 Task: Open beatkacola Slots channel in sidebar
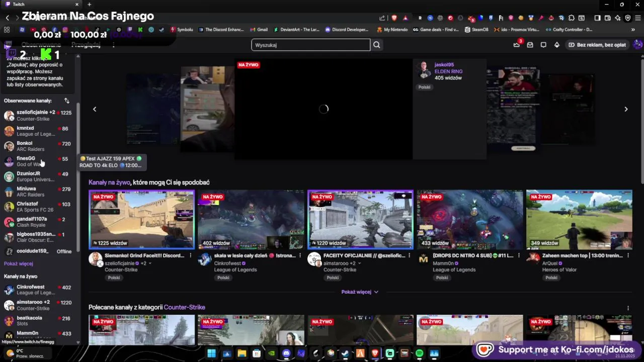[x=38, y=320]
